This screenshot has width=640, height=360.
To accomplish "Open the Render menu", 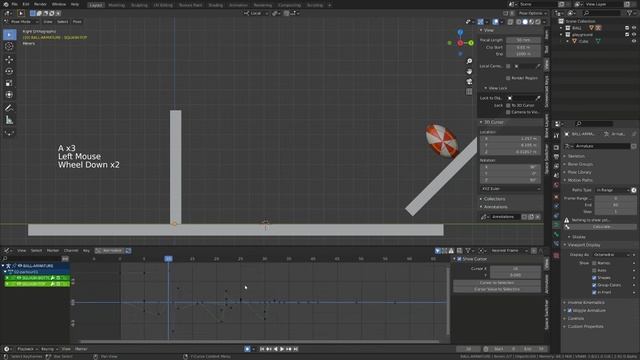I will point(40,4).
